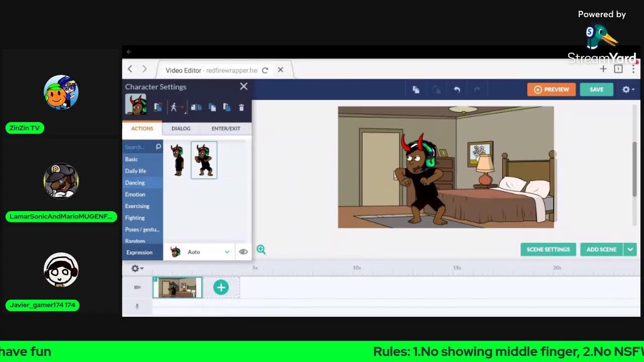The image size is (644, 362).
Task: Expand the ADD SCENE dropdown arrow
Action: tap(630, 249)
